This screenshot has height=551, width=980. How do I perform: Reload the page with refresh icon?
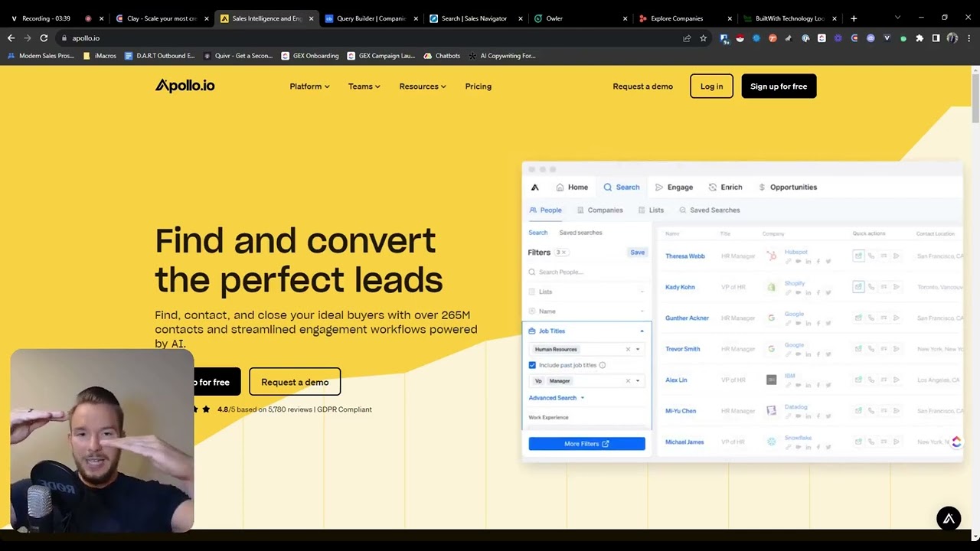point(44,37)
